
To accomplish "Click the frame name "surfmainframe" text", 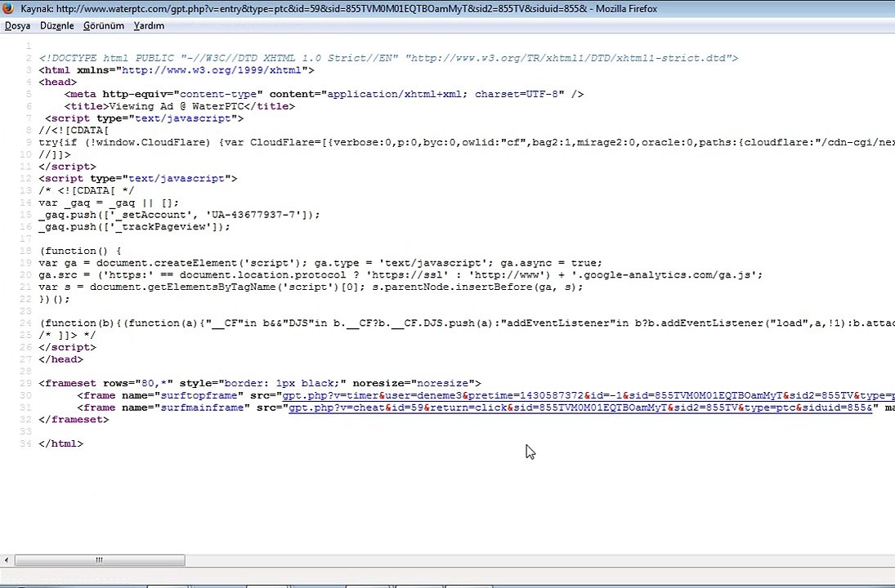I will pyautogui.click(x=163, y=408).
